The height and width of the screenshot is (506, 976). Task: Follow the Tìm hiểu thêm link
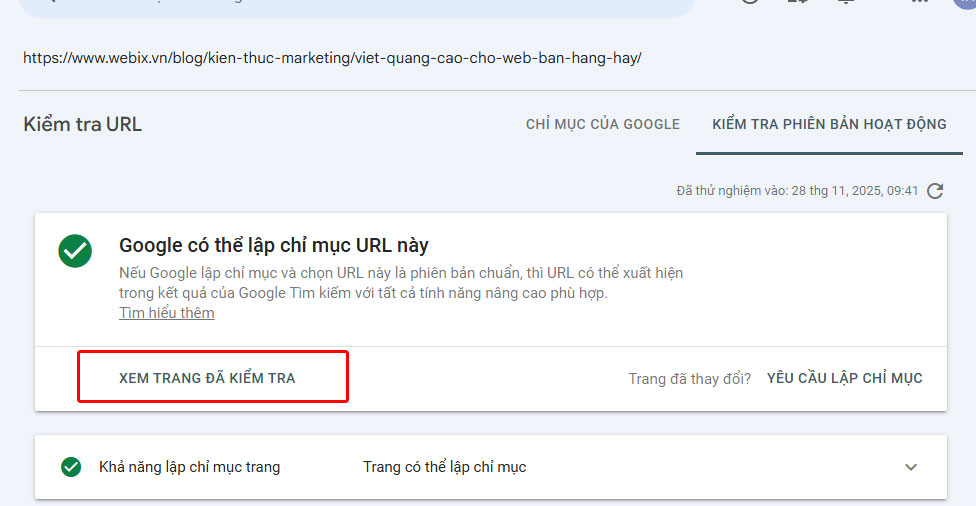[x=167, y=313]
